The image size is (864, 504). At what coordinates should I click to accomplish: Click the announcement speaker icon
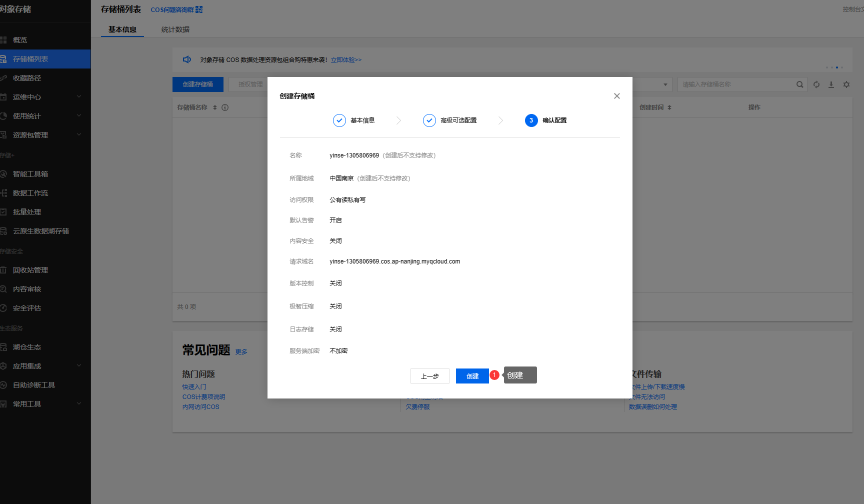click(x=187, y=59)
